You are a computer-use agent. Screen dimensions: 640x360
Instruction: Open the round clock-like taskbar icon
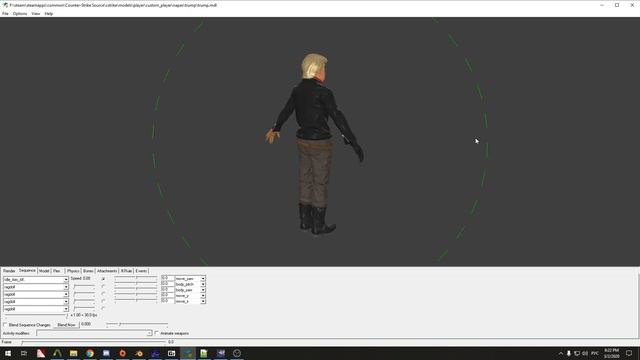[x=237, y=353]
